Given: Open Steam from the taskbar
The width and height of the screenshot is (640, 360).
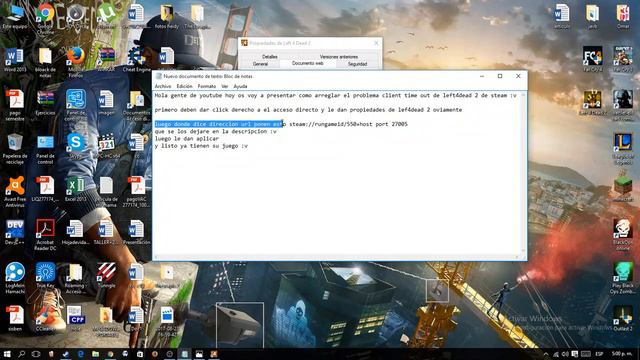Looking at the screenshot, I should [66, 354].
